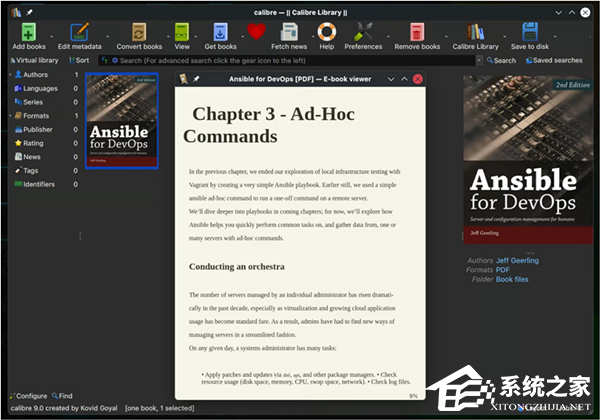Open Save to disk dropdown arrow
This screenshot has width=600, height=420.
tap(555, 37)
